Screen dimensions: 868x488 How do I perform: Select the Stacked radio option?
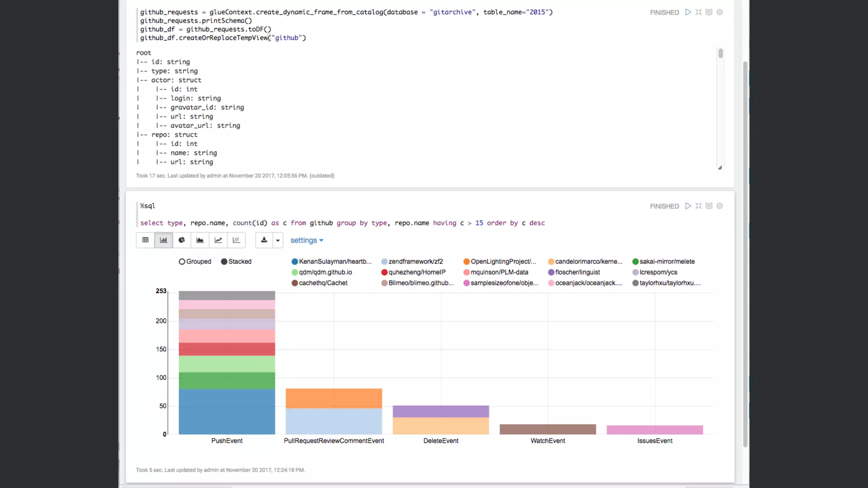pos(224,262)
